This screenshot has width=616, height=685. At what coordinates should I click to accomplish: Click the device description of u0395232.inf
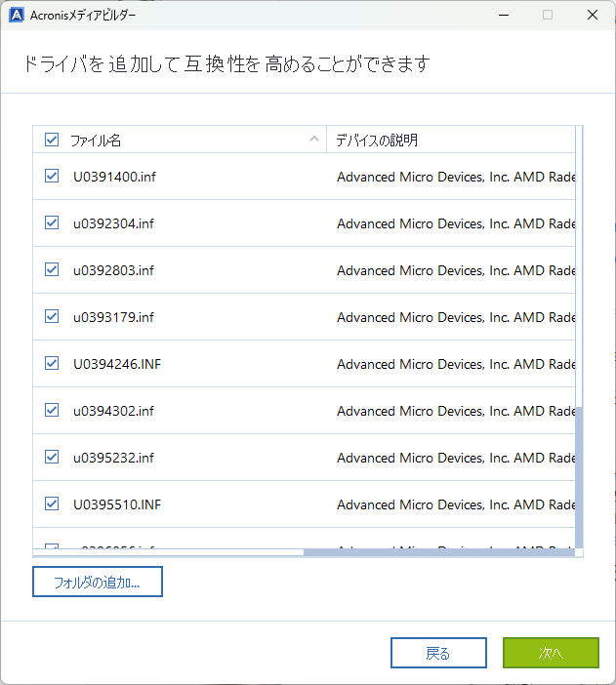point(456,458)
